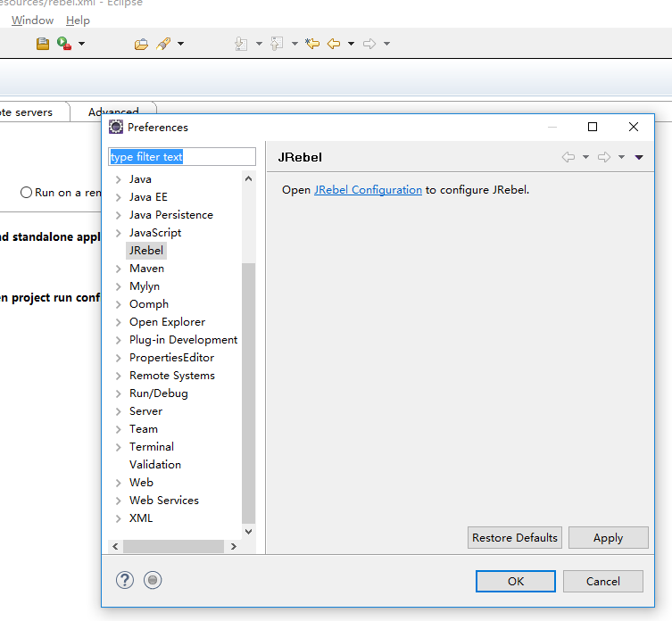This screenshot has width=672, height=621.
Task: Select the 'Run on a remote' radio button
Action: [26, 193]
